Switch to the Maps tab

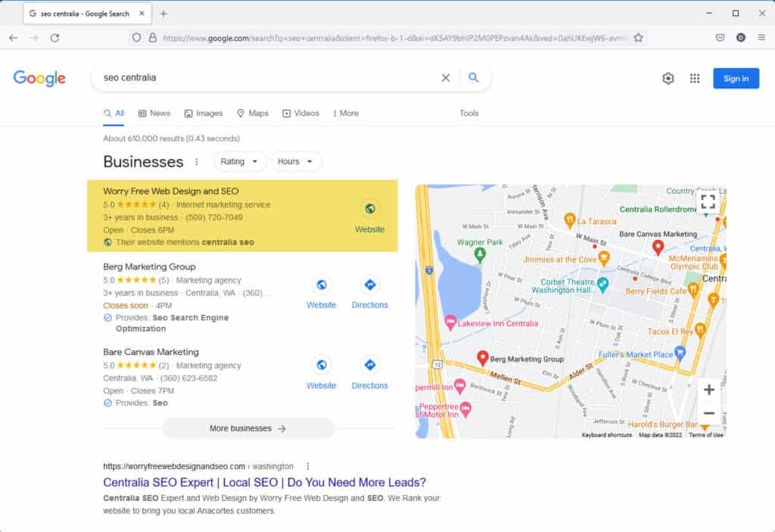pos(253,114)
